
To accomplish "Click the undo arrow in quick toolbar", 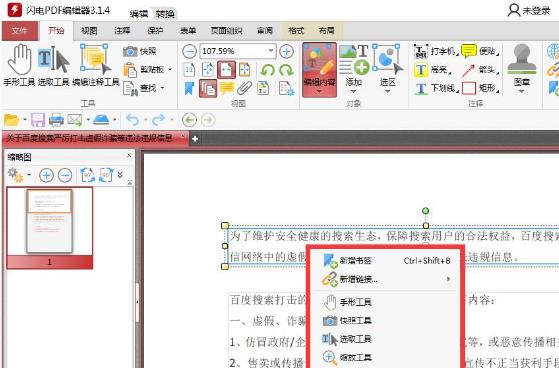I will point(133,120).
